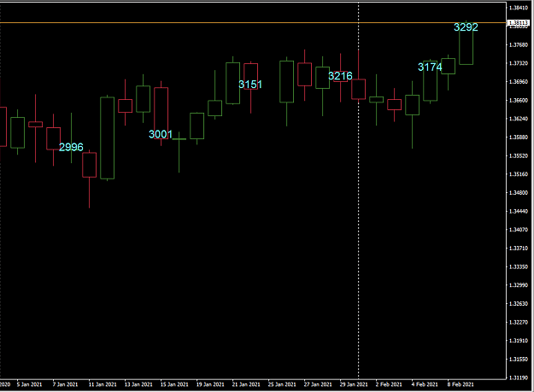Click the 1.31190 price axis label

pos(519,377)
